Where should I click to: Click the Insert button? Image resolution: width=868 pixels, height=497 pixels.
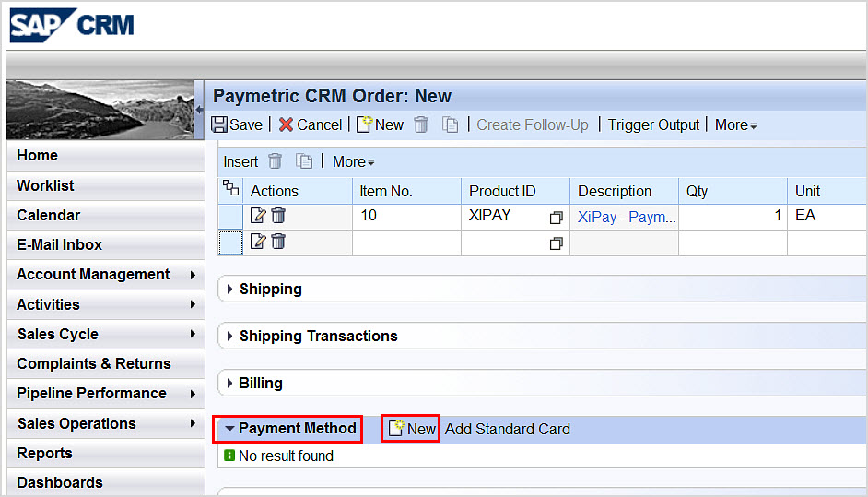pyautogui.click(x=240, y=161)
